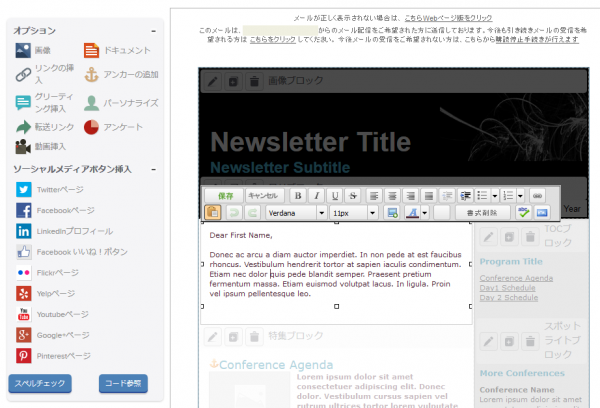
Task: Insert a document via ドキュメント option
Action: click(x=117, y=50)
